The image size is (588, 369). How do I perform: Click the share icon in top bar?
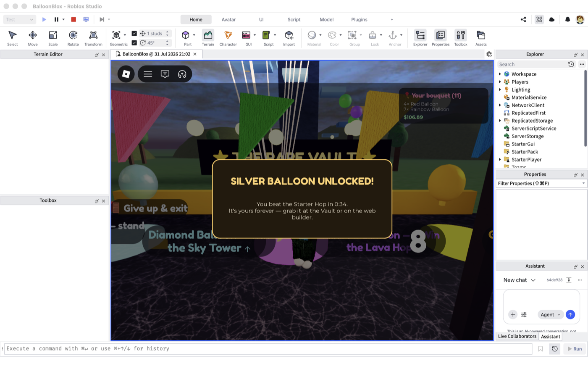pos(523,19)
